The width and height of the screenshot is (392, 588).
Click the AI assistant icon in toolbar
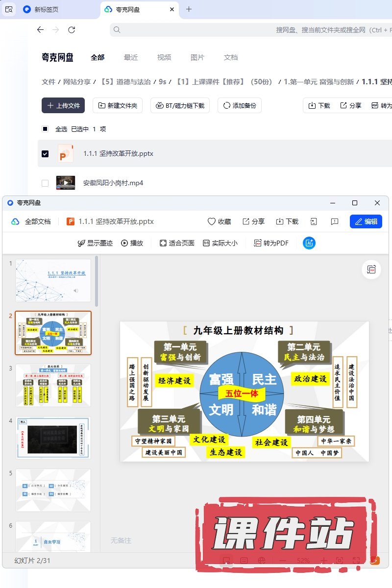coord(309,243)
